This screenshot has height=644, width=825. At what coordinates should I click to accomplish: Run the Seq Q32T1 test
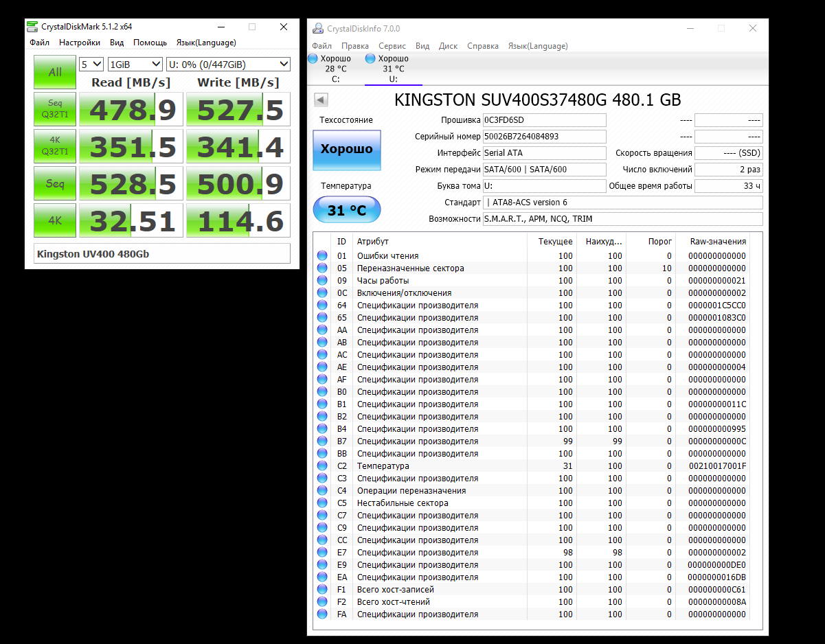[x=55, y=109]
